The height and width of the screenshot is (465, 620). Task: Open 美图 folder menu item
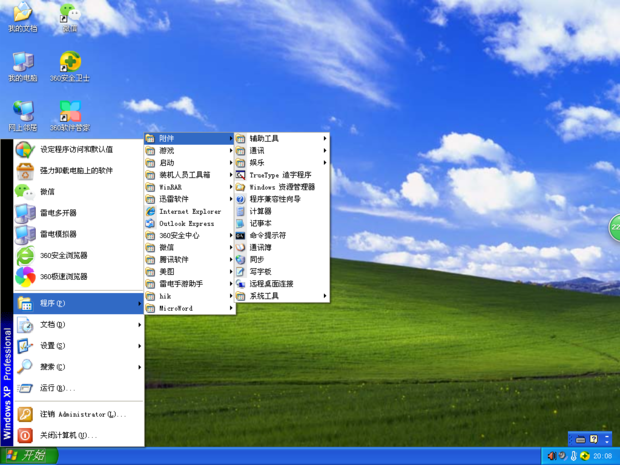pos(190,272)
